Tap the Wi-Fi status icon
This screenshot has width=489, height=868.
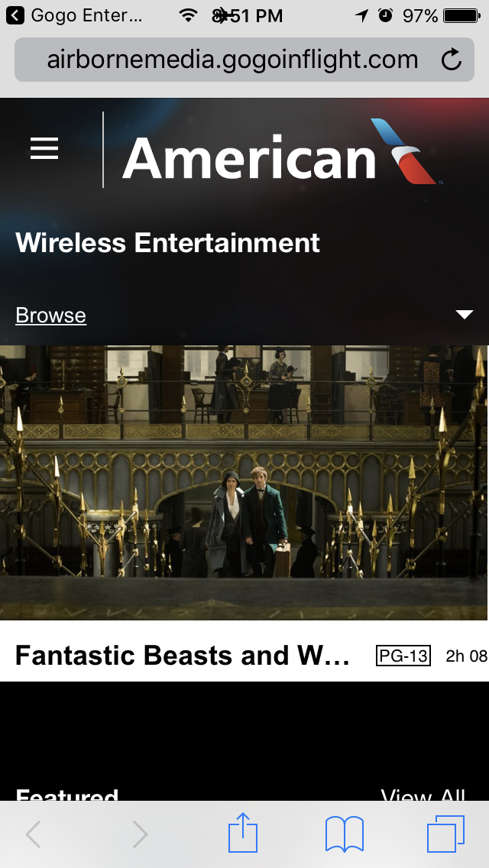coord(189,15)
